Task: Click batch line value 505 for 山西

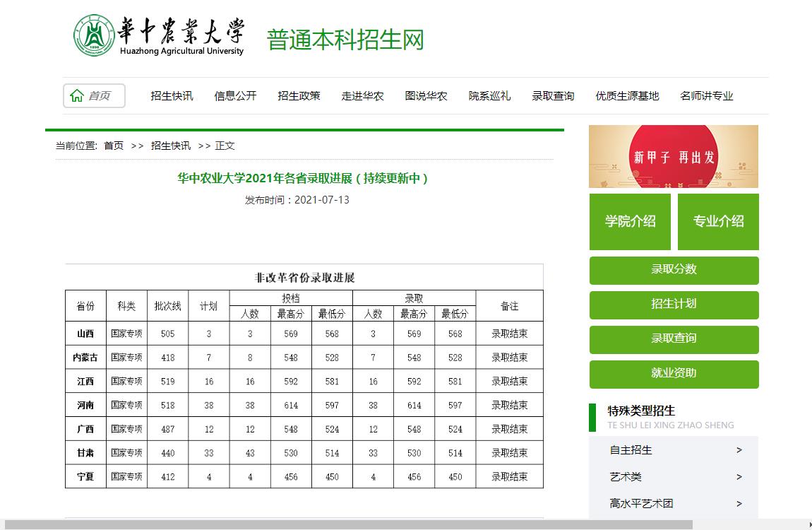Action: pos(168,334)
